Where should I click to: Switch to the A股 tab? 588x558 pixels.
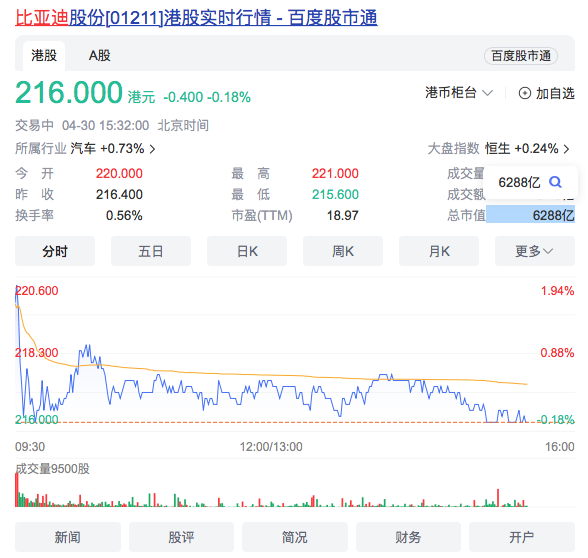[99, 56]
